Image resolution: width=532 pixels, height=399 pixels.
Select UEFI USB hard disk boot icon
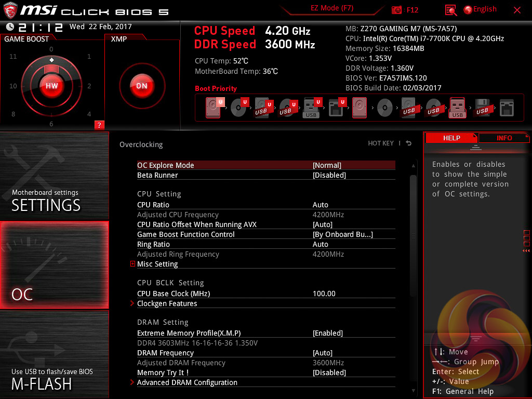point(263,108)
